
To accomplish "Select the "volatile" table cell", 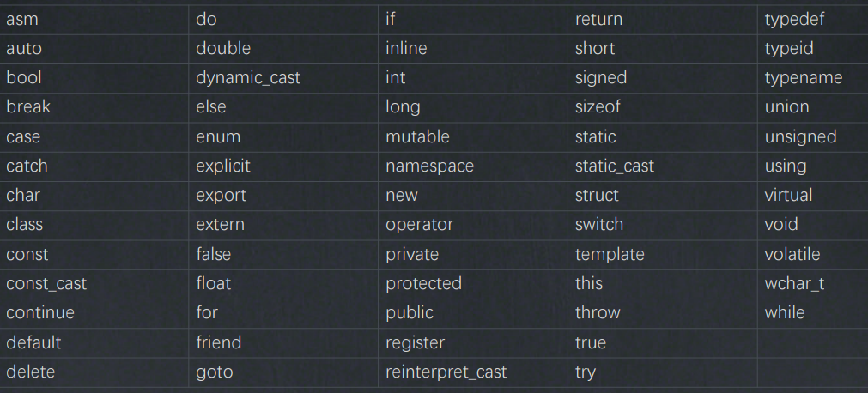I will tap(792, 254).
